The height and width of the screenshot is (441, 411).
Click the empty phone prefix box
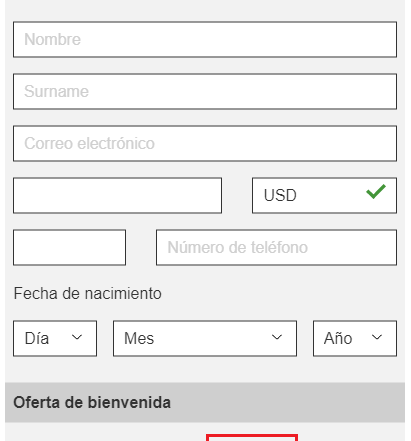(x=69, y=247)
